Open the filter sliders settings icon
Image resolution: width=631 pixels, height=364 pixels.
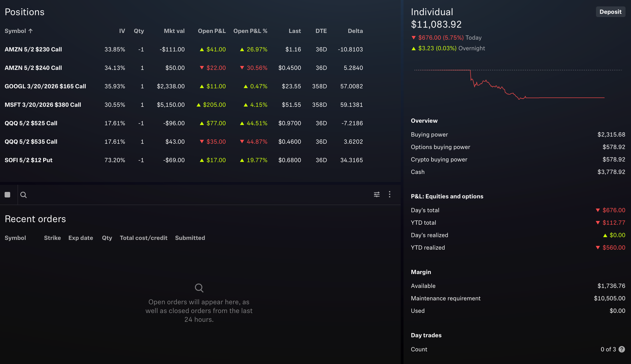[377, 194]
